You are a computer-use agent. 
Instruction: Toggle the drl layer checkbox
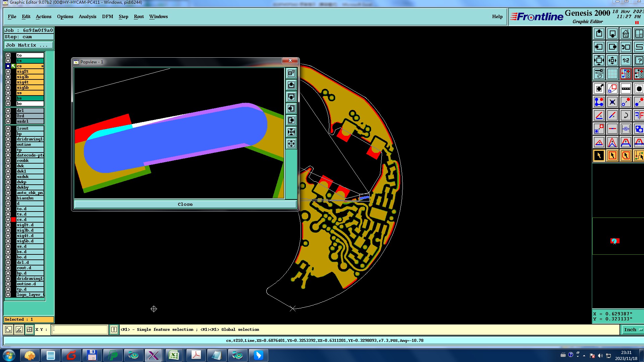click(x=8, y=111)
